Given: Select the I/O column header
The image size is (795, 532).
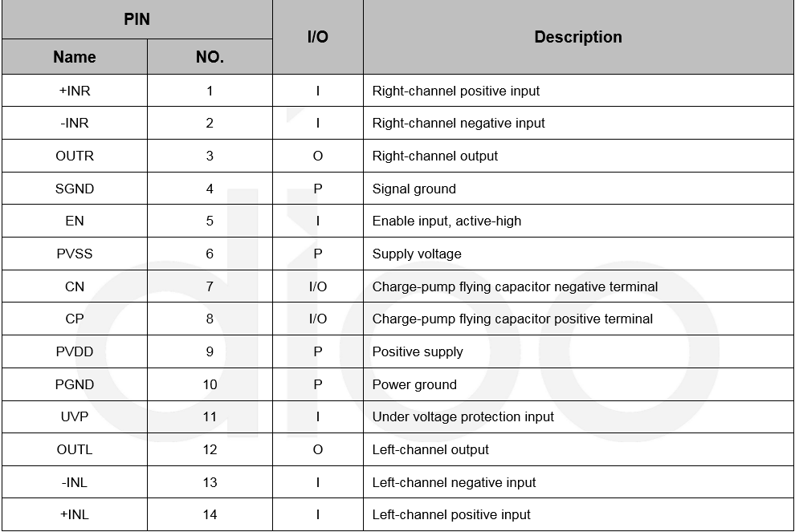Looking at the screenshot, I should [x=318, y=36].
